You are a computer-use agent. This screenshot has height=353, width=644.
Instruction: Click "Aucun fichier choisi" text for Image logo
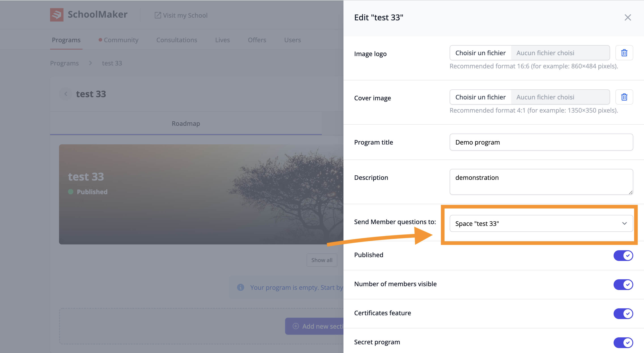click(x=545, y=53)
